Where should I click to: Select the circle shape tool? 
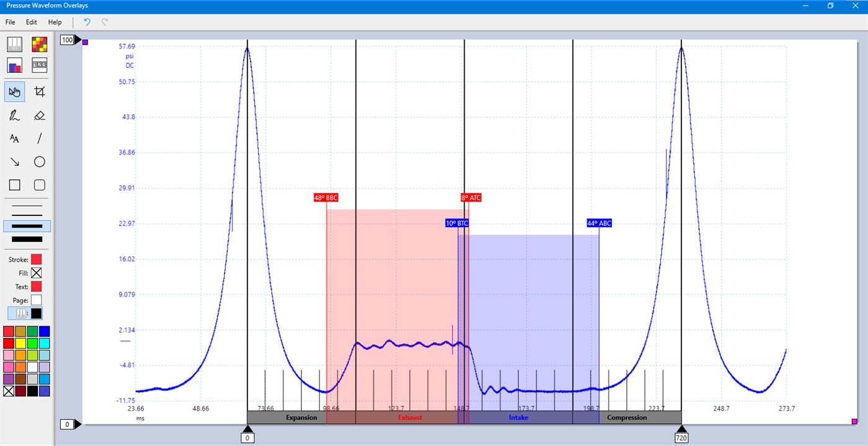pos(39,161)
